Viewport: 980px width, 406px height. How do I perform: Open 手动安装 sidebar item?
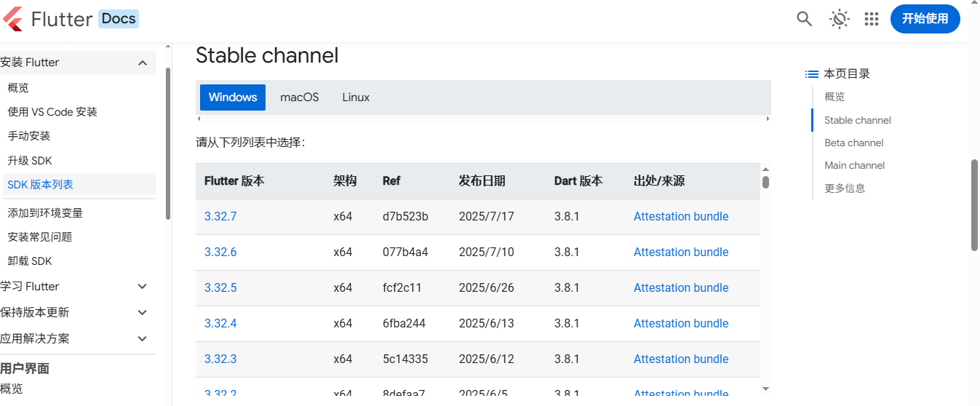[29, 136]
